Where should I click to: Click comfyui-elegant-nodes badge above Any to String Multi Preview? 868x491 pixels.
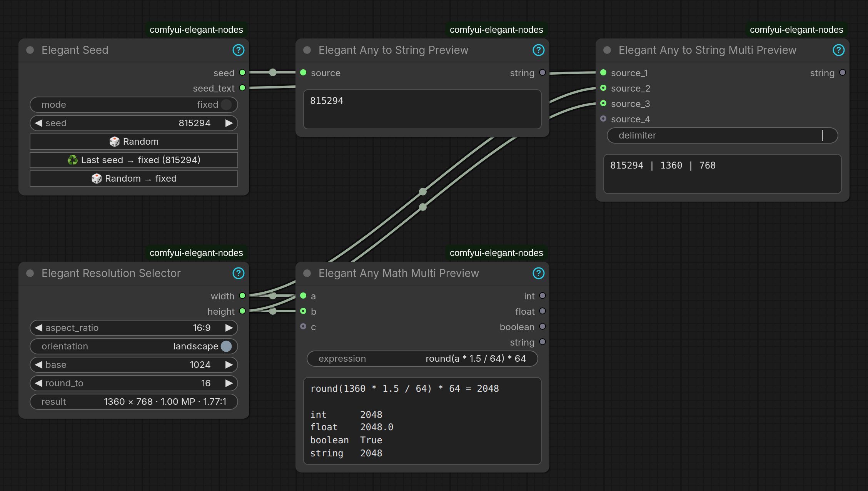796,30
